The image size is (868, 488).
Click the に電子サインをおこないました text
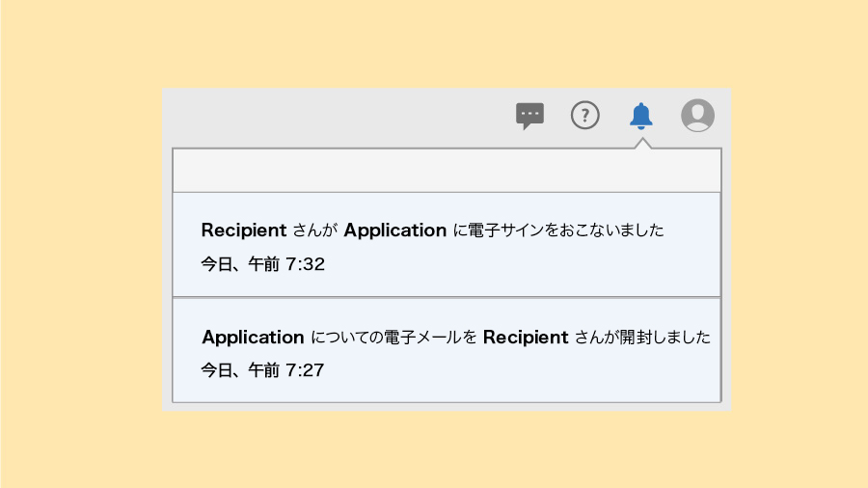click(558, 230)
